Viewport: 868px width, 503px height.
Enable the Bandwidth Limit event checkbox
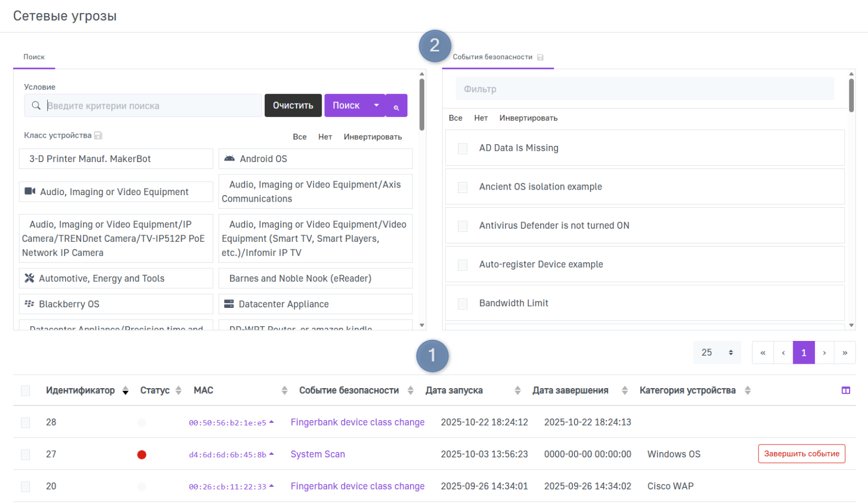[x=463, y=304]
